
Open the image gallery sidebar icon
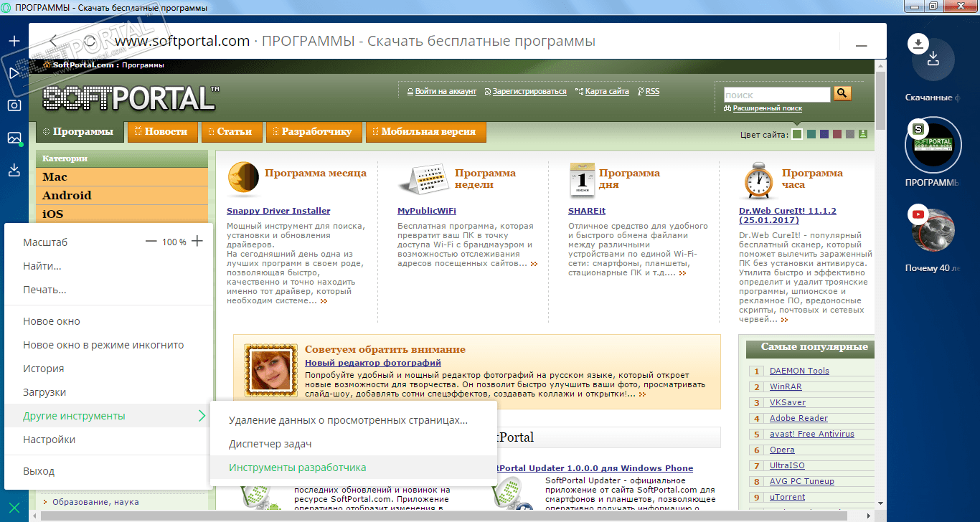point(14,138)
